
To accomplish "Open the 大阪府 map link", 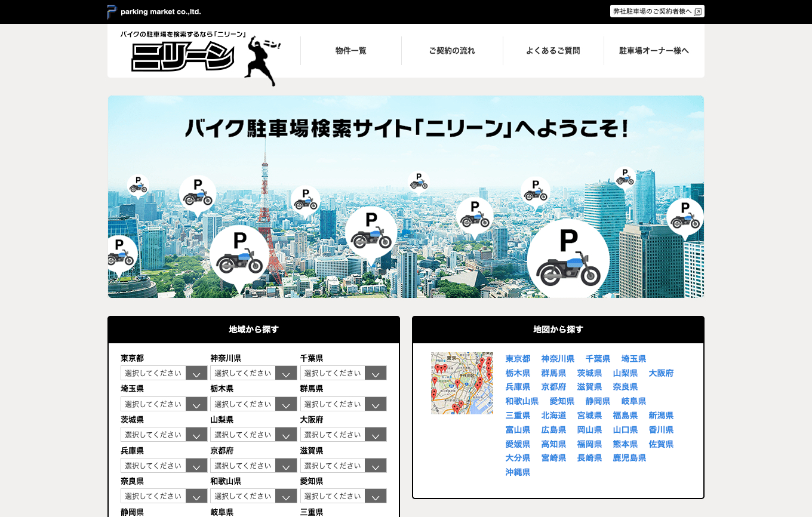I will (661, 373).
